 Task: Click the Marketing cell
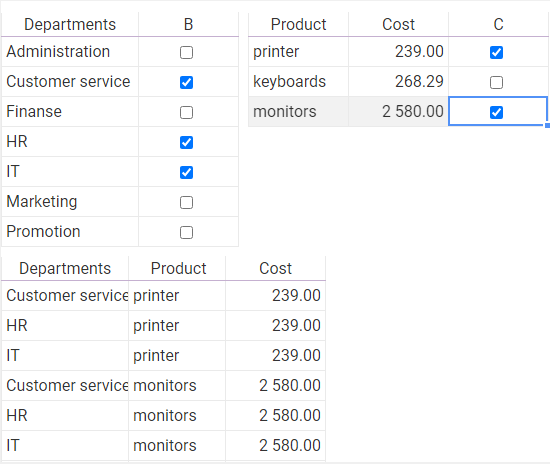pyautogui.click(x=70, y=202)
